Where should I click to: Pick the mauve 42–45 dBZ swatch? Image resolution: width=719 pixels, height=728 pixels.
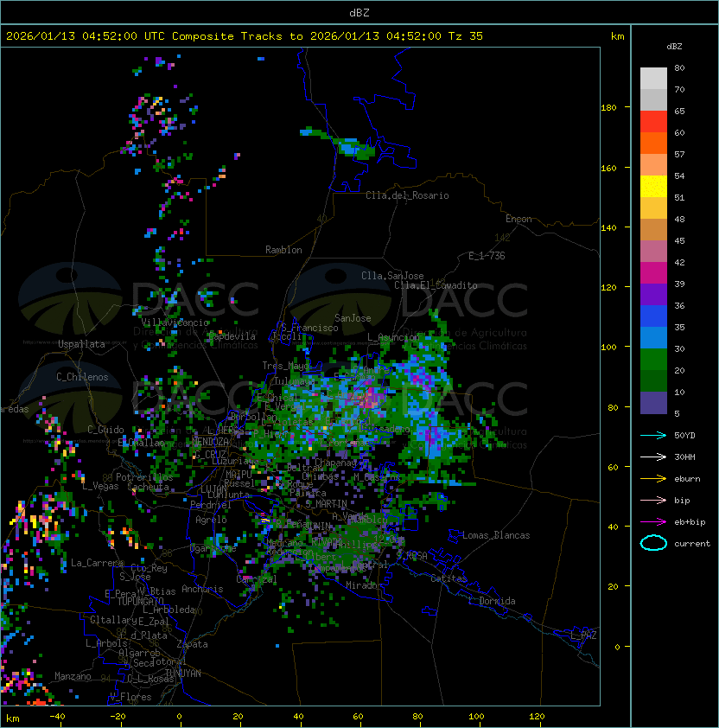tap(653, 252)
